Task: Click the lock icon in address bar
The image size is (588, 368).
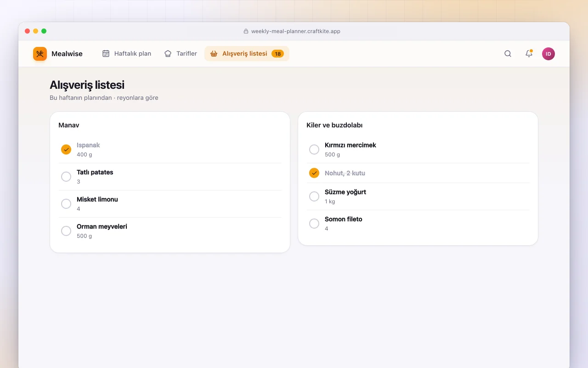Action: click(x=246, y=31)
